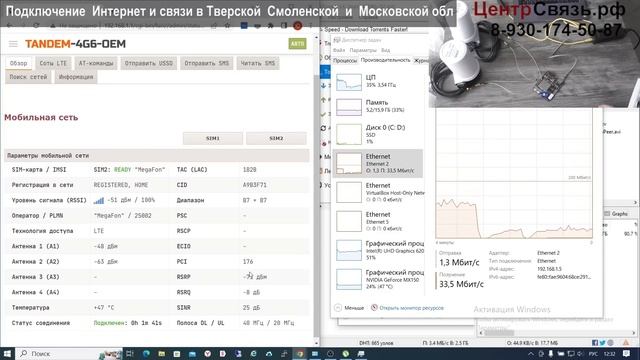The image size is (640, 360).
Task: Click the Мобильная сеть heading
Action: [x=41, y=118]
